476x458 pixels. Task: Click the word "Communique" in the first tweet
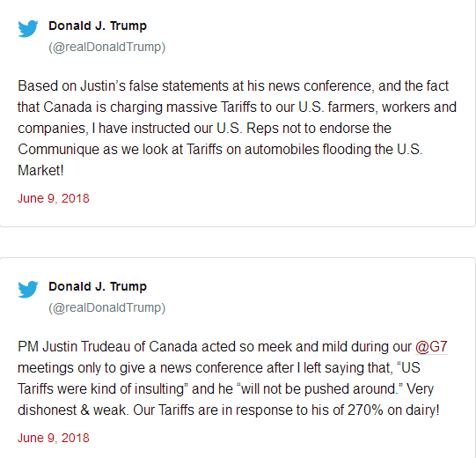point(58,150)
